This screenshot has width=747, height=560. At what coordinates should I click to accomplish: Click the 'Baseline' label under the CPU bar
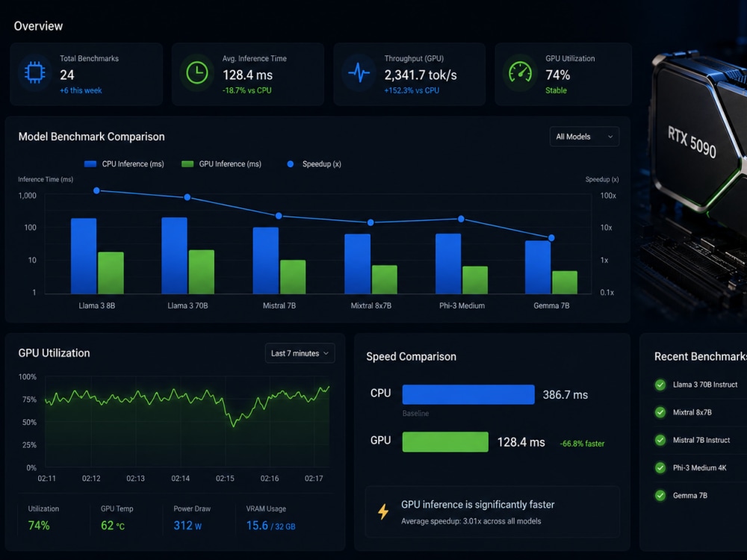(415, 414)
